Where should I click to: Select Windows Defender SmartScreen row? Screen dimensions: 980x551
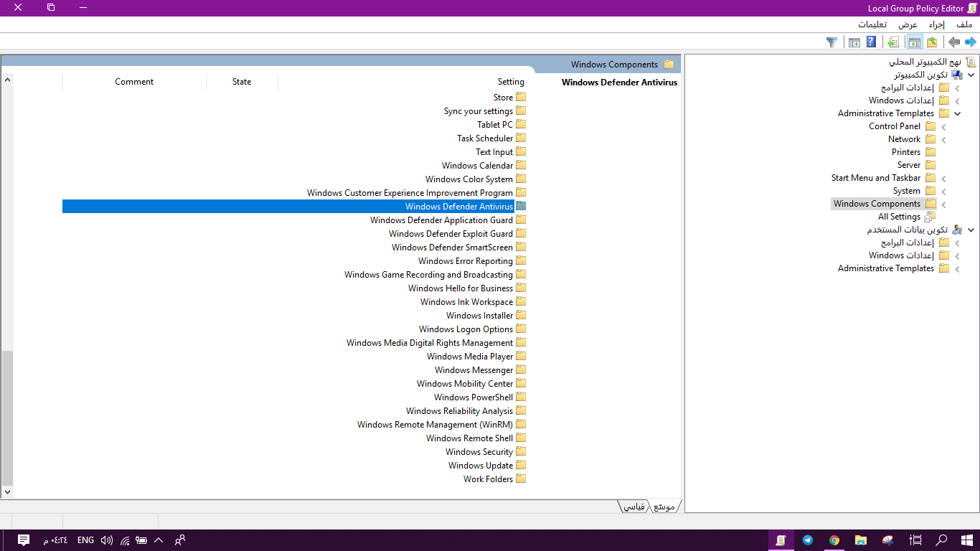[294, 247]
